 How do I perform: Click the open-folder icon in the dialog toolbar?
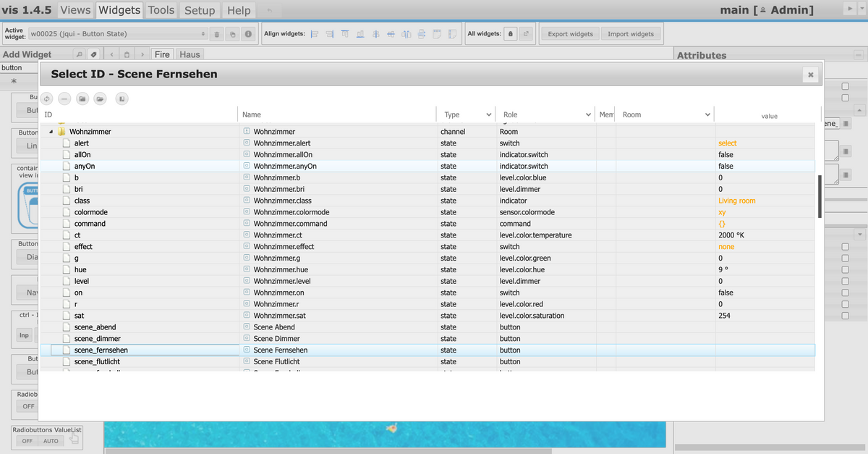coord(101,98)
